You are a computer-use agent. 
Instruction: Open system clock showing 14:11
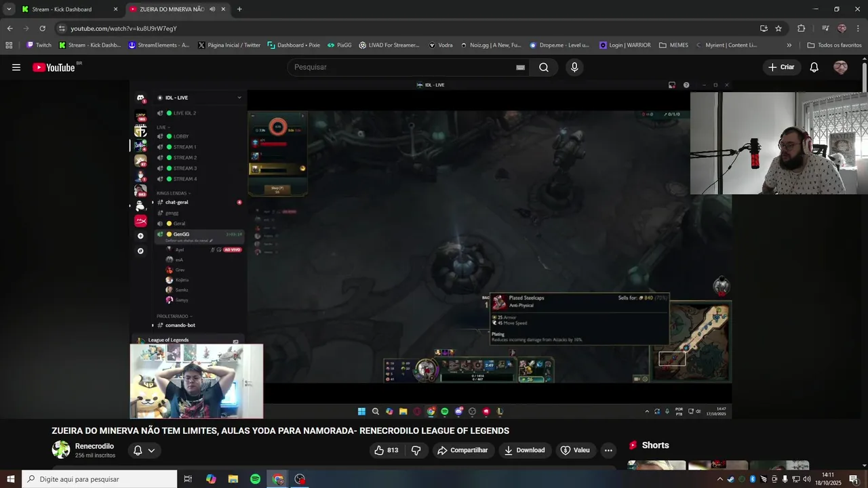(x=829, y=479)
